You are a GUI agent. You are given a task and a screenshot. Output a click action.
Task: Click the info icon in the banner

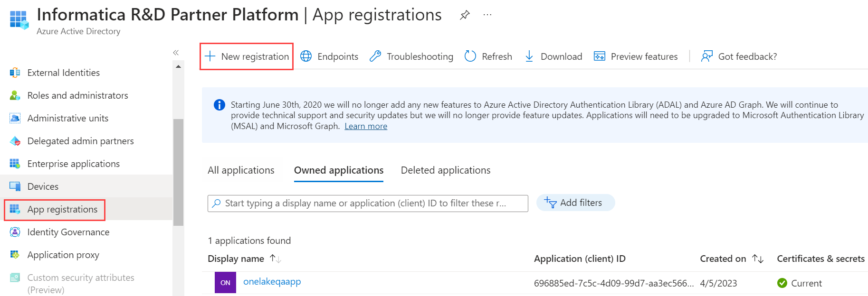pyautogui.click(x=219, y=105)
